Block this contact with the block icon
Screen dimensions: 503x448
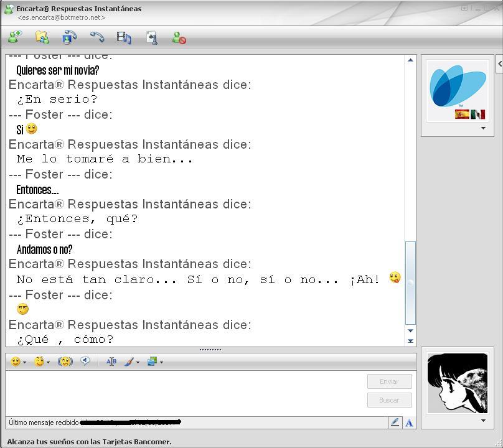coord(179,37)
